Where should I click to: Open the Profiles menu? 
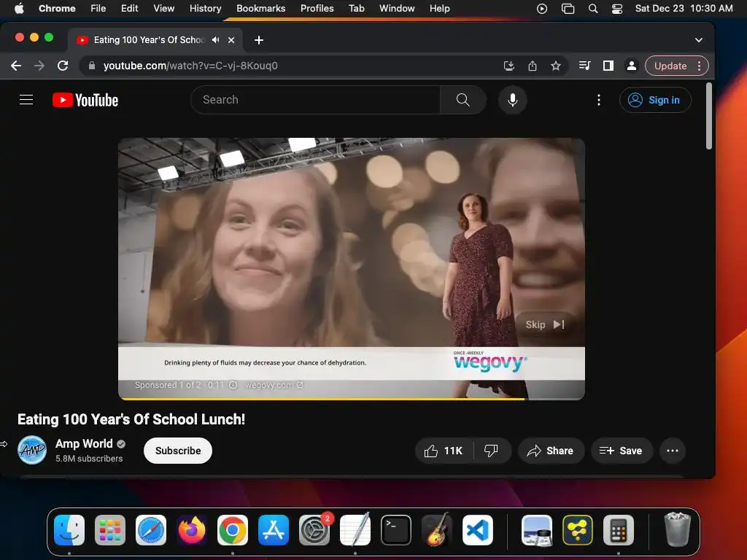coord(317,8)
